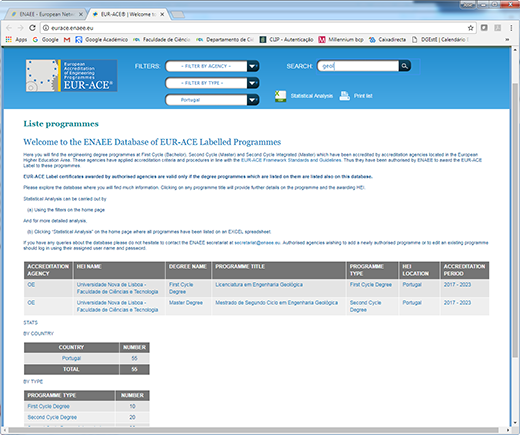The height and width of the screenshot is (435, 520).
Task: Reload the page with the refresh button
Action: click(32, 28)
